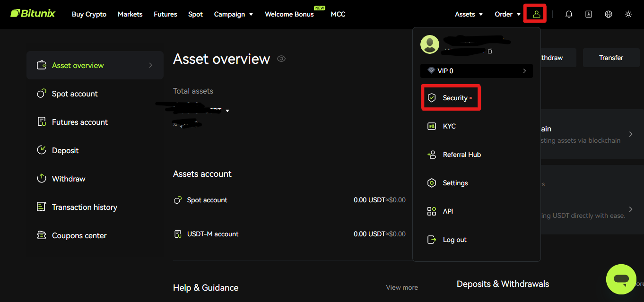Viewport: 644px width, 302px height.
Task: Click the Deposits & Withdrawals heading
Action: [503, 284]
